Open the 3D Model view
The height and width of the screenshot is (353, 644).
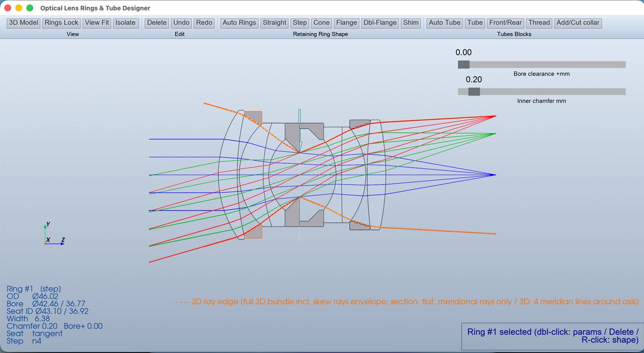[x=23, y=23]
